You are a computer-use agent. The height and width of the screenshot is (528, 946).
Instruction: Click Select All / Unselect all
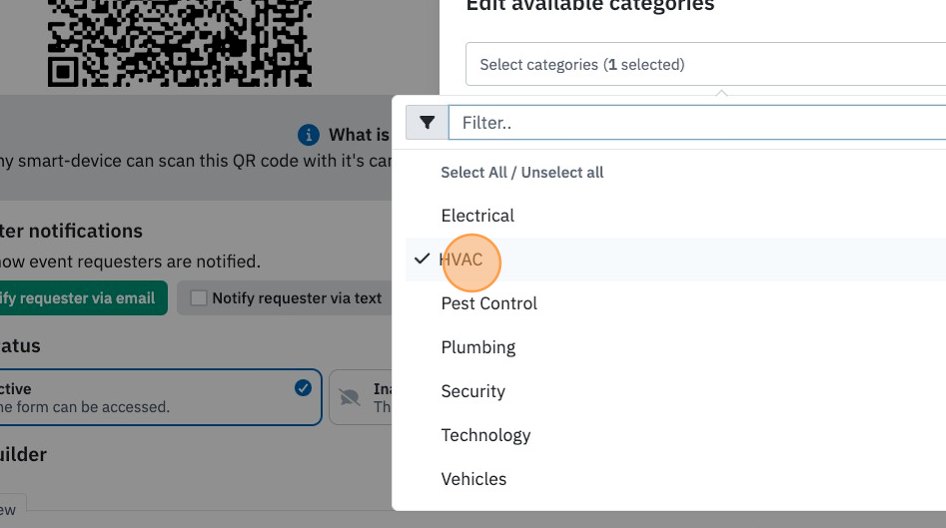tap(522, 173)
